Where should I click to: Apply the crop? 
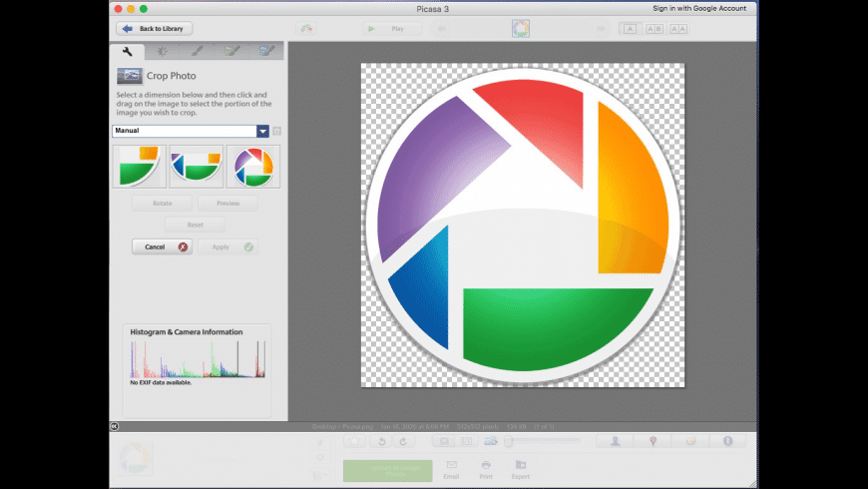(x=228, y=246)
